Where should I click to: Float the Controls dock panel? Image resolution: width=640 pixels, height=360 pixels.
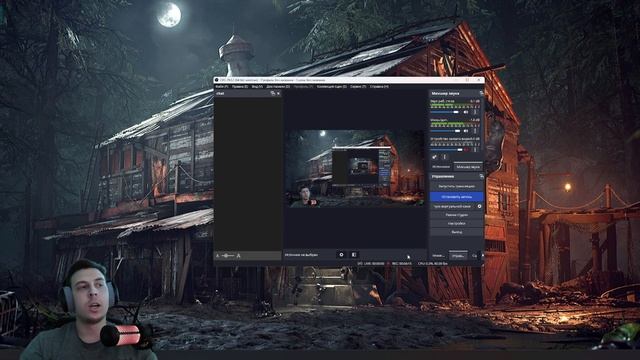[x=481, y=176]
